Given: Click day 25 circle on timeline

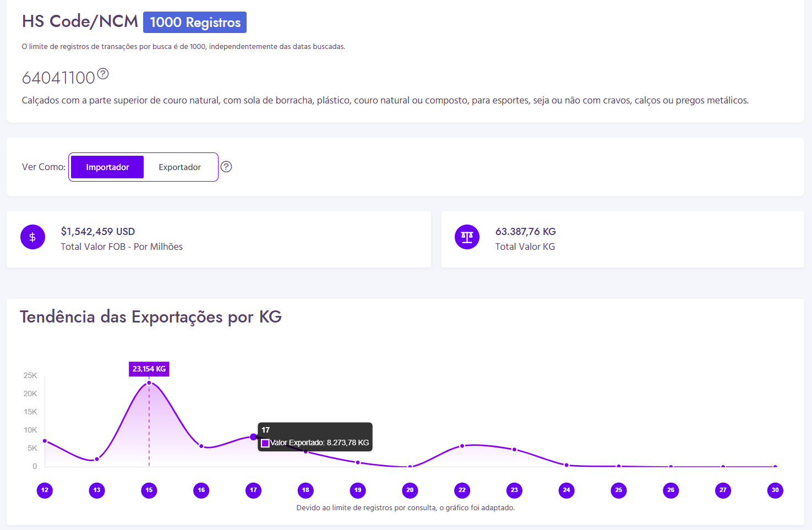Looking at the screenshot, I should [x=619, y=490].
